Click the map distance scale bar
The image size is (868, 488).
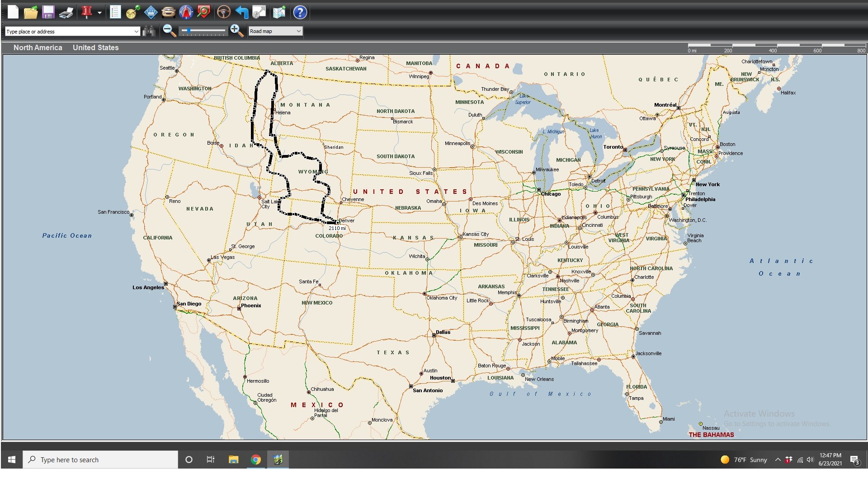(777, 47)
